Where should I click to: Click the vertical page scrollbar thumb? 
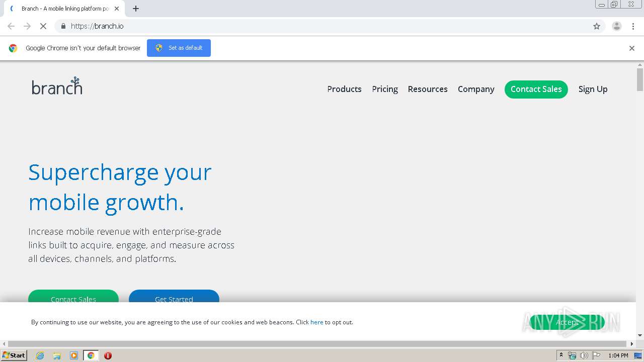coord(640,79)
